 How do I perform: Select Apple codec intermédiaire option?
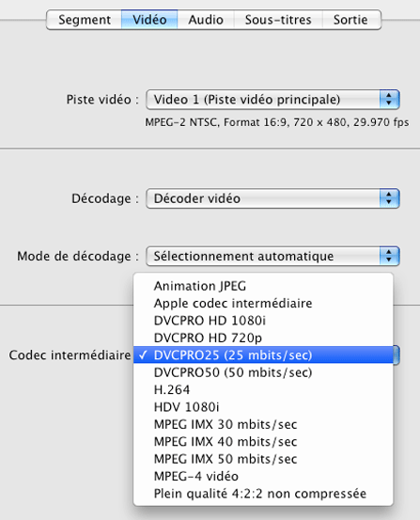tap(263, 303)
